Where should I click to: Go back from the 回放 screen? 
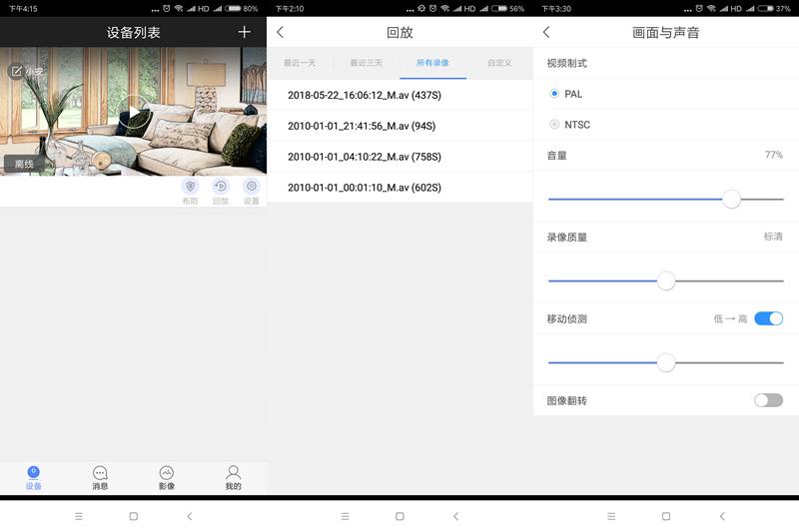coord(280,32)
